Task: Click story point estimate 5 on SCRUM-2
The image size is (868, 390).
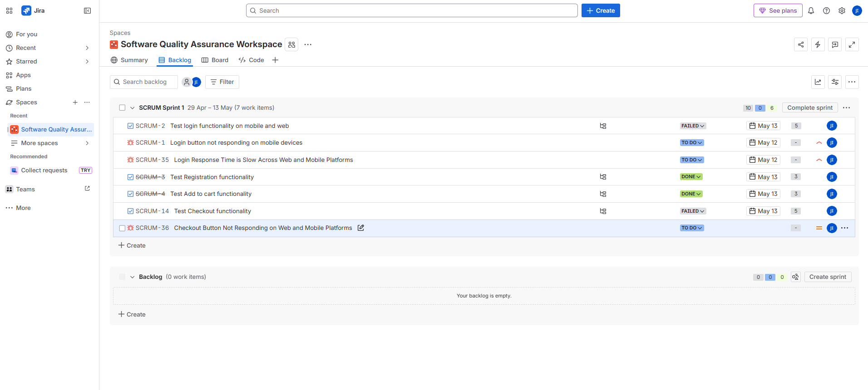Action: point(796,126)
